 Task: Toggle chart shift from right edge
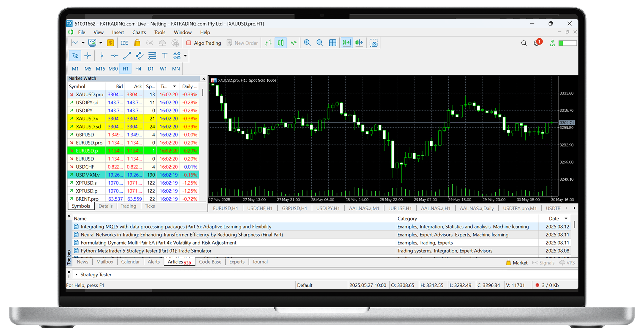pyautogui.click(x=359, y=43)
